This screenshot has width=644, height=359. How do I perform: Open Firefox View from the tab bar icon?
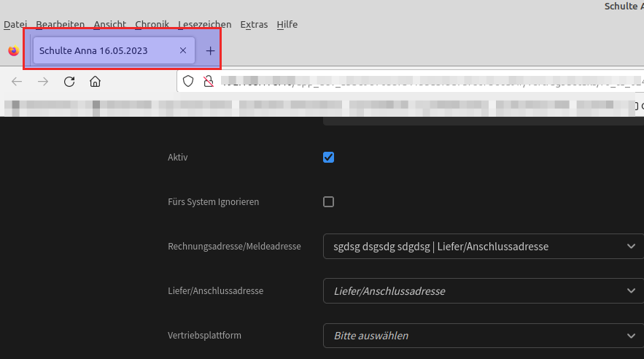click(13, 51)
